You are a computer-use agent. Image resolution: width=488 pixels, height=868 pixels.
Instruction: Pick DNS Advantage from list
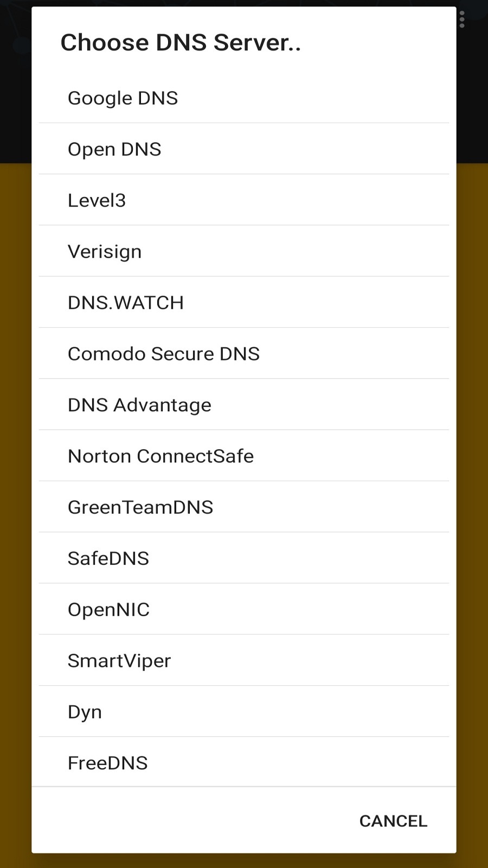(x=244, y=404)
